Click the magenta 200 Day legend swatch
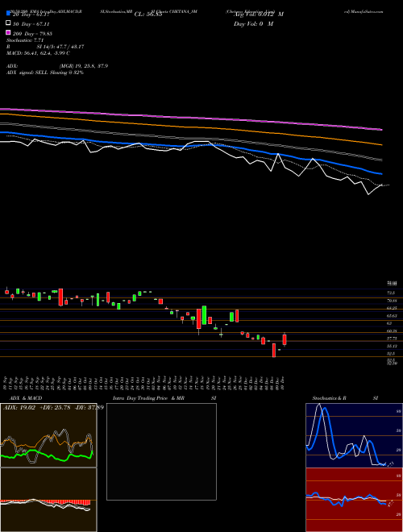Image resolution: width=403 pixels, height=532 pixels. (x=8, y=32)
